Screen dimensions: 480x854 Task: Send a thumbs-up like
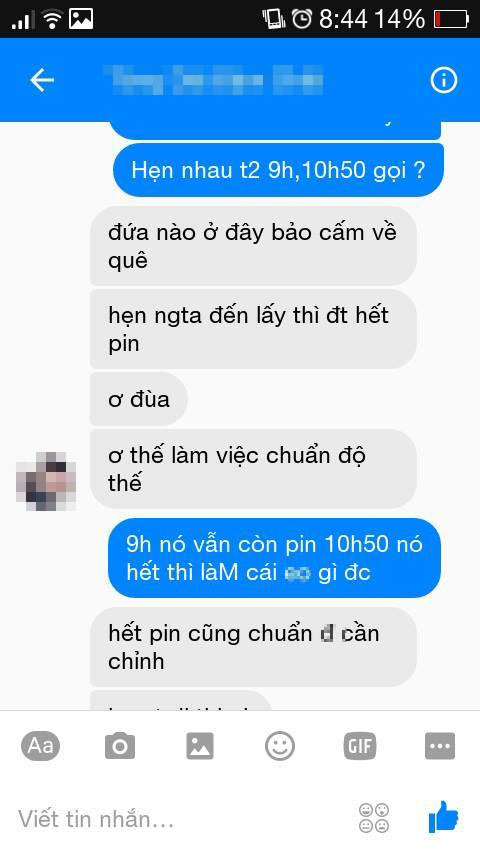click(x=443, y=816)
